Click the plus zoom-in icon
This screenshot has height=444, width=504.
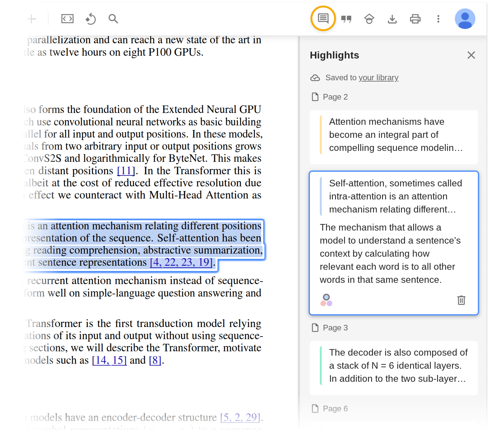pyautogui.click(x=32, y=19)
